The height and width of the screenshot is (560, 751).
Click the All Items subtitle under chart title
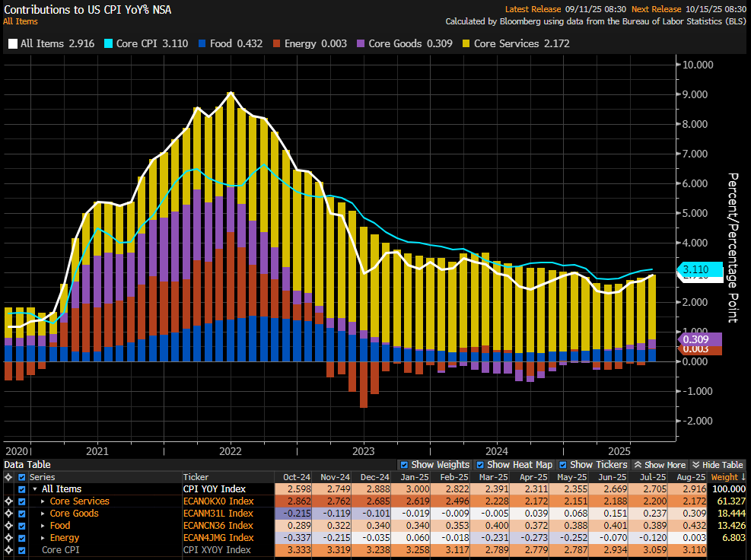(x=20, y=21)
